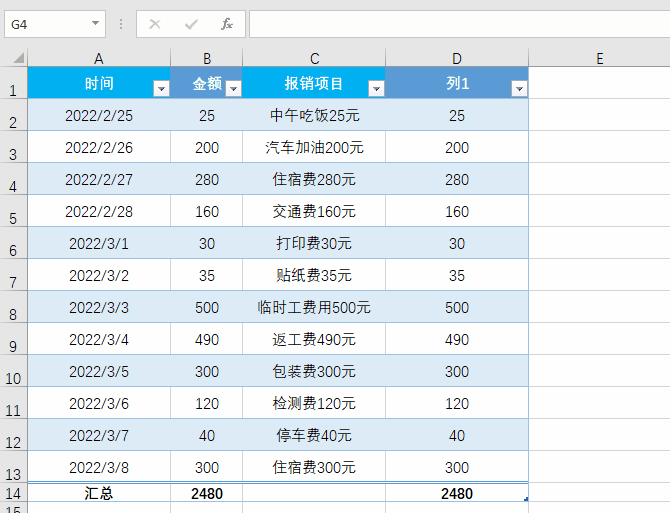Select the cell with date 2022/2/26

[x=99, y=147]
